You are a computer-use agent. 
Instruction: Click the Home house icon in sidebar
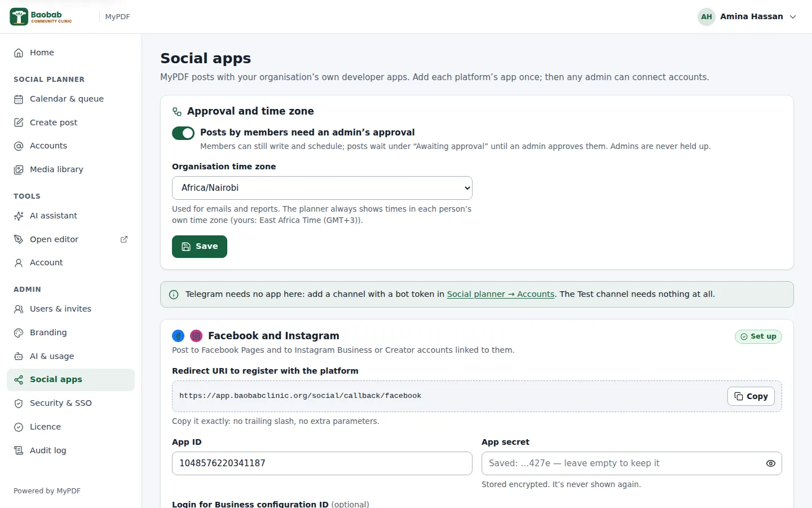point(19,52)
